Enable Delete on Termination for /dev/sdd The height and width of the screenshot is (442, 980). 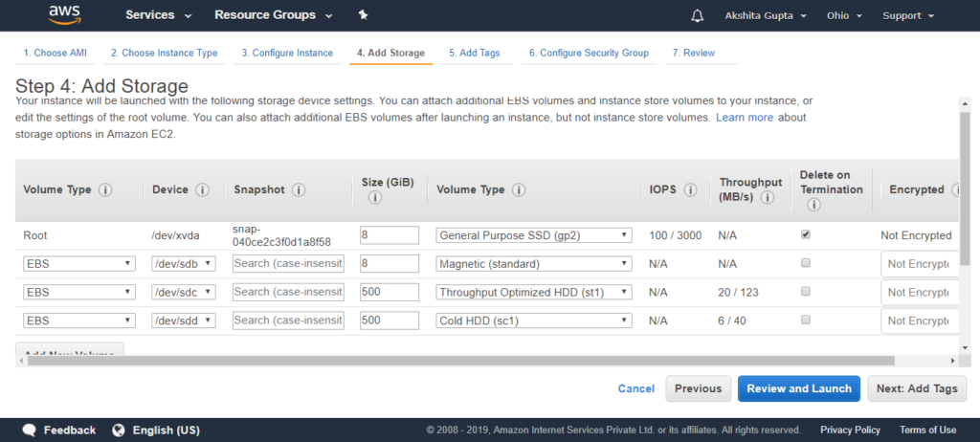click(806, 320)
